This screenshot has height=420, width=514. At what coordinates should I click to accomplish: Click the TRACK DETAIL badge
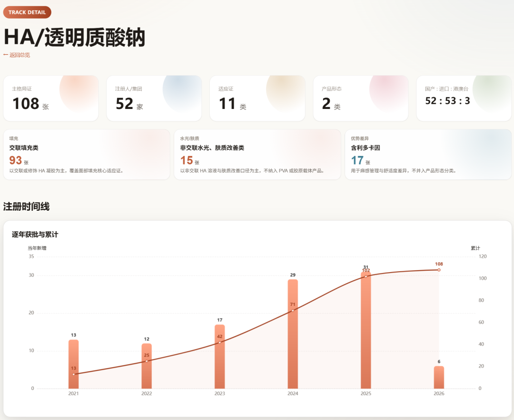[x=27, y=12]
